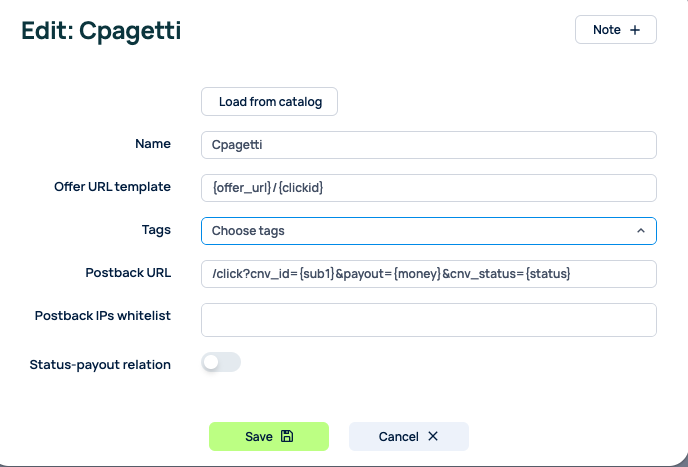The height and width of the screenshot is (467, 688).
Task: Focus the Name field containing Cpagetti
Action: pos(428,145)
